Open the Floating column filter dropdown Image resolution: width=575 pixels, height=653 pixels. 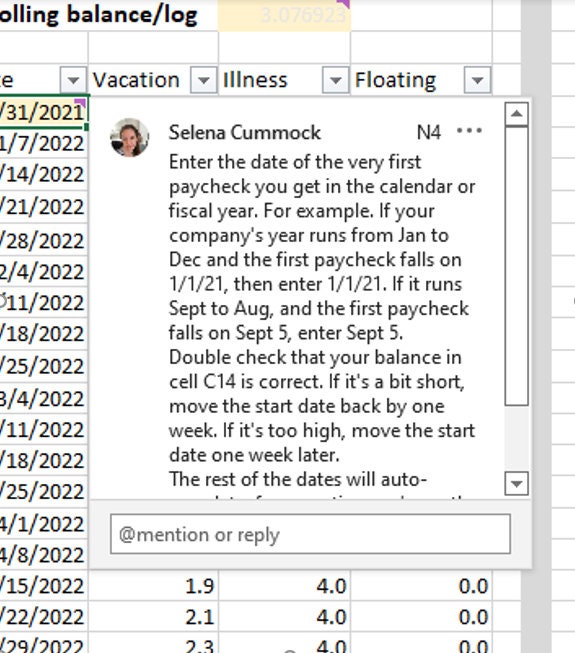(x=477, y=80)
